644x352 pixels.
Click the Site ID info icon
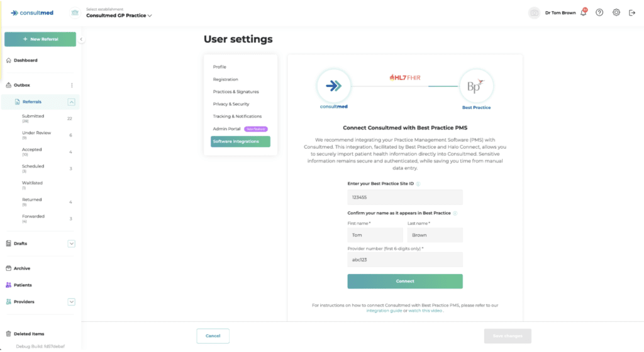(x=418, y=184)
